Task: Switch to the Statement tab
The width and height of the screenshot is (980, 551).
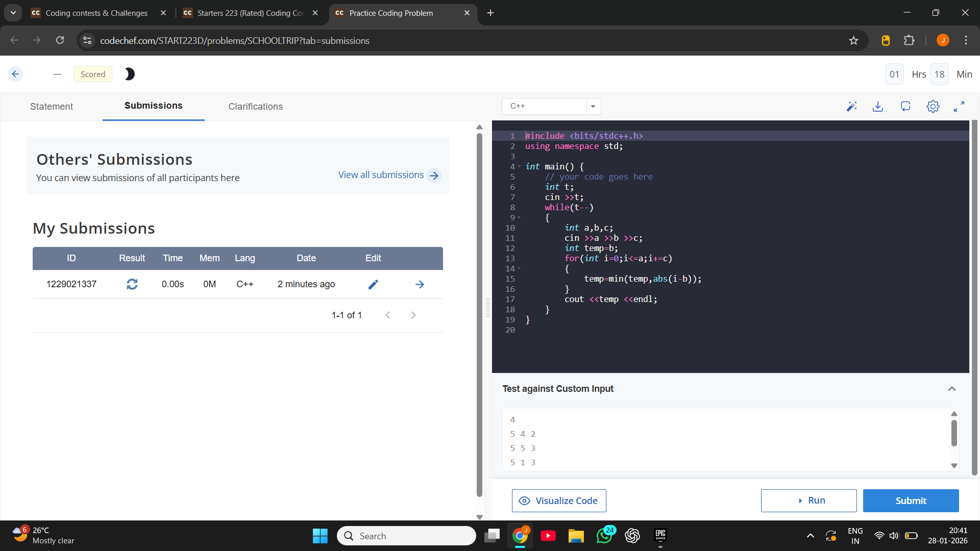Action: tap(51, 106)
